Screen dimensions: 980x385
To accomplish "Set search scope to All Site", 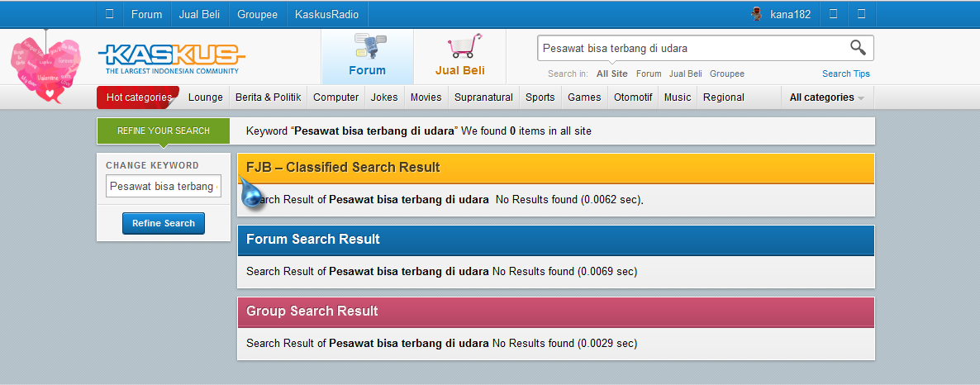I will point(612,74).
